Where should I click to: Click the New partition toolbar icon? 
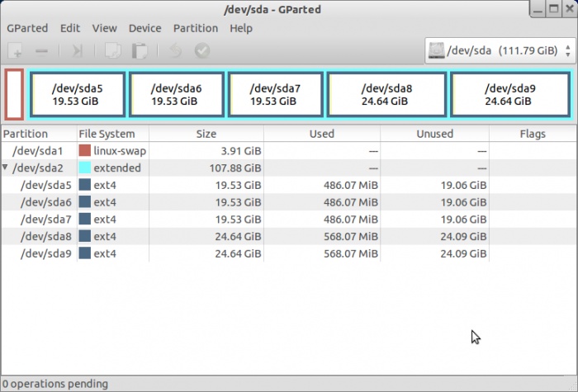(x=16, y=51)
